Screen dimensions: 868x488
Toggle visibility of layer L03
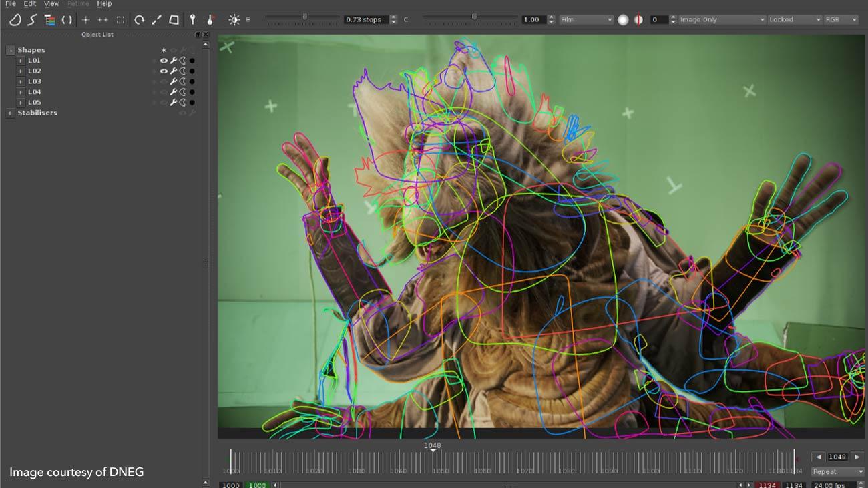pos(164,81)
